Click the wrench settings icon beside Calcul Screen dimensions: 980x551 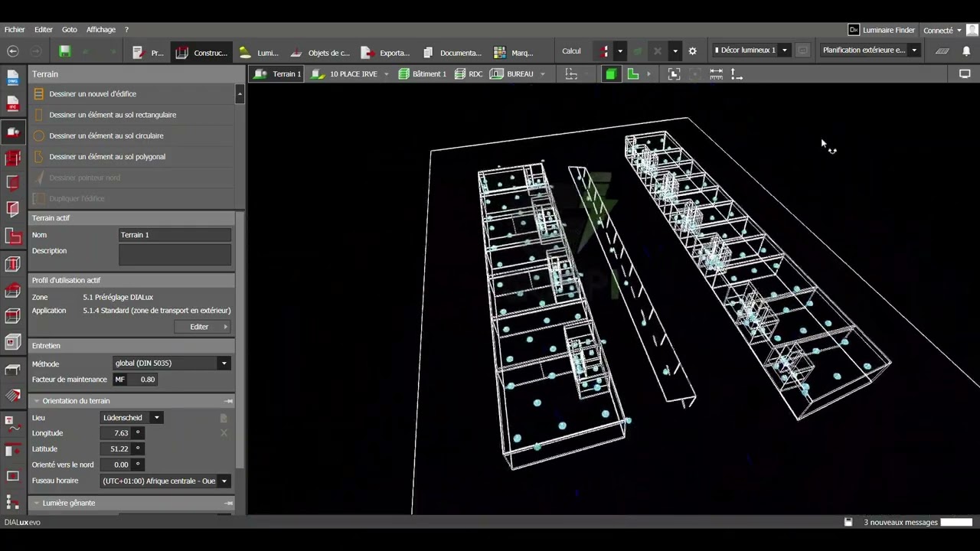pyautogui.click(x=693, y=51)
